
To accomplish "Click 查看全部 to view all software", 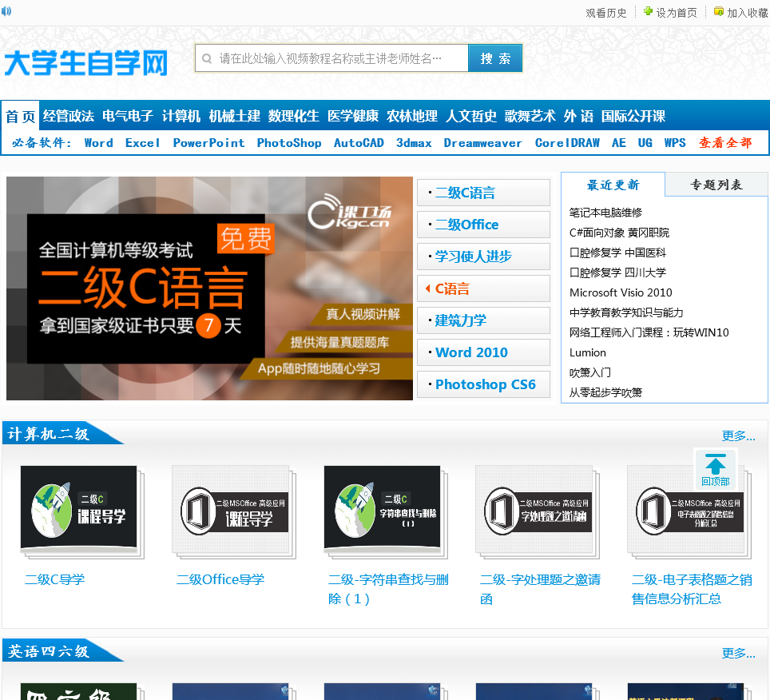I will tap(725, 143).
